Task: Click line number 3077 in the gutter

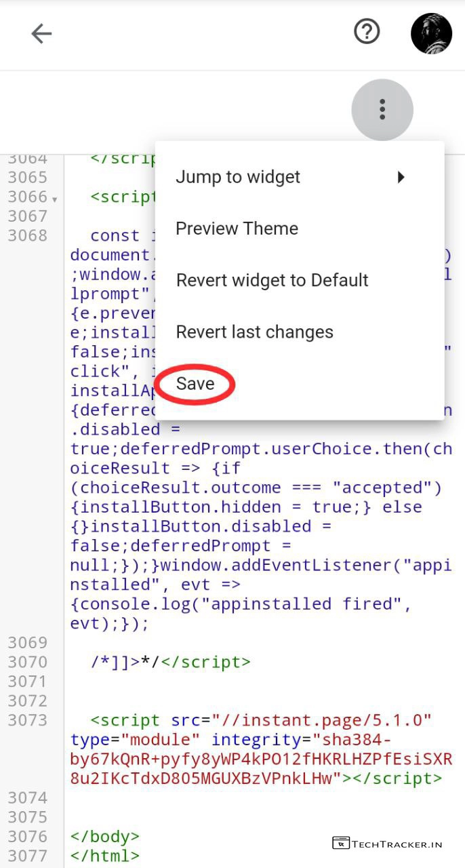Action: coord(28,856)
